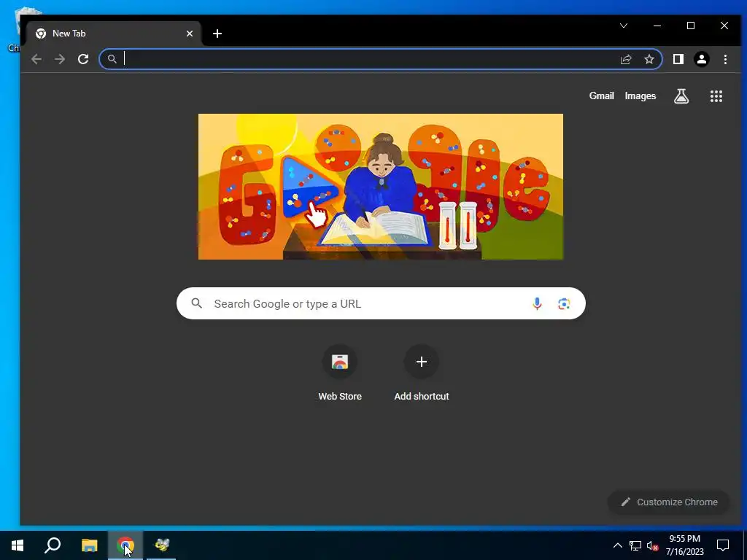
Task: Click Customize Chrome button
Action: point(669,502)
